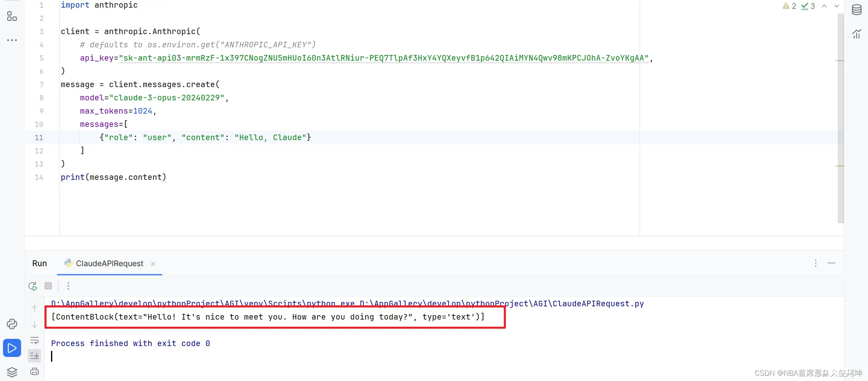
Task: Click 'import anthropic' on line 1
Action: pyautogui.click(x=99, y=5)
